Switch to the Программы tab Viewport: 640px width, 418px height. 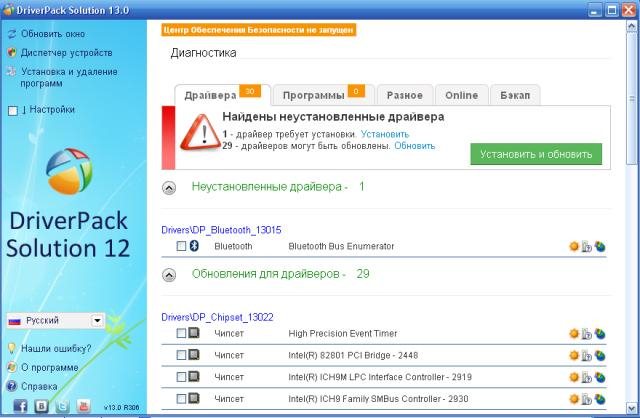click(321, 95)
